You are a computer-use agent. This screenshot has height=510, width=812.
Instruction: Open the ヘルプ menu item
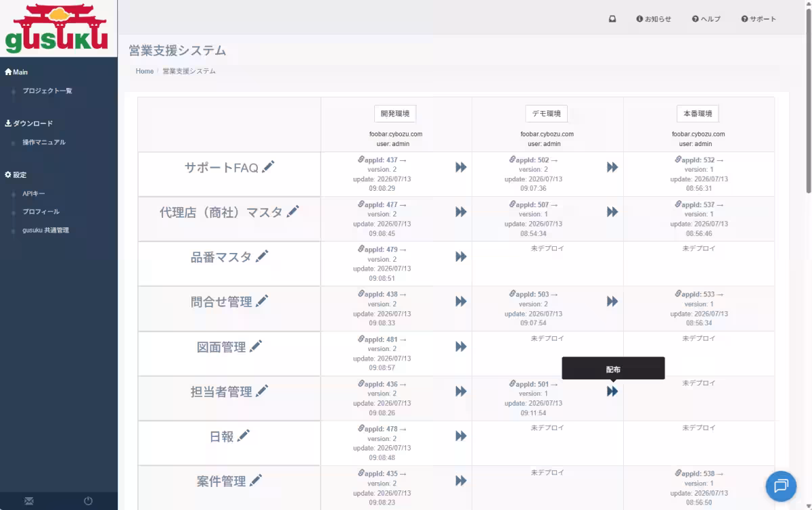pos(706,19)
